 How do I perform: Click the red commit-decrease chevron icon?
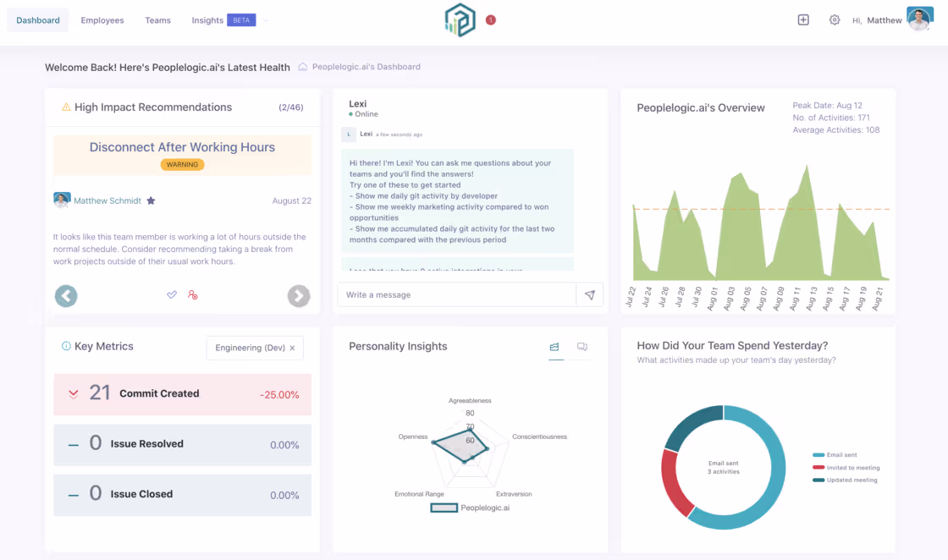pos(73,394)
